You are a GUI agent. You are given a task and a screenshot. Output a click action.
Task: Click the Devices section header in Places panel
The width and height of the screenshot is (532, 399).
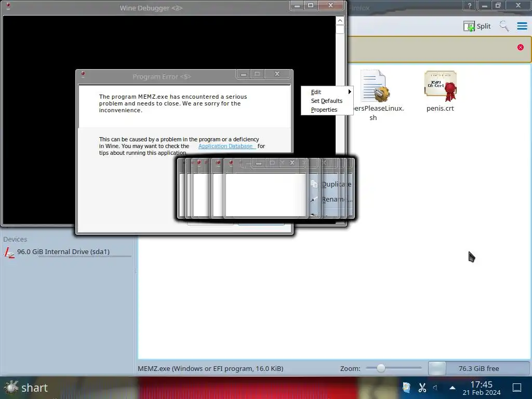pyautogui.click(x=15, y=239)
